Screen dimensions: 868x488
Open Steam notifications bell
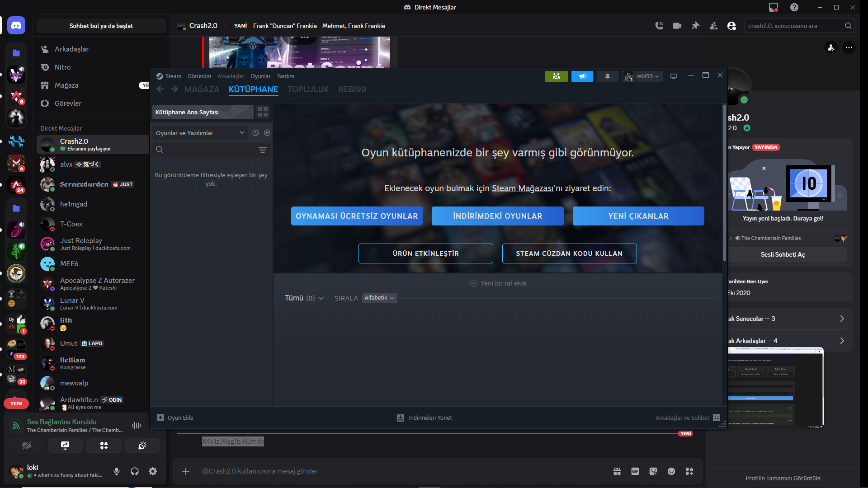(x=608, y=76)
